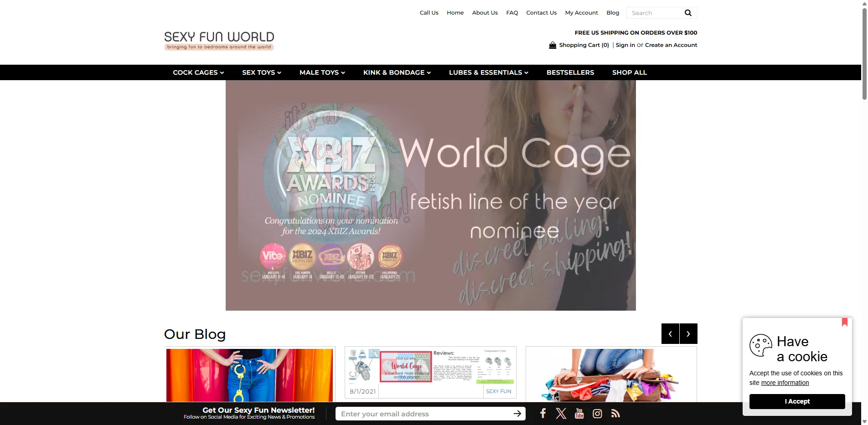
Task: Open the Bestsellers menu item
Action: pos(570,72)
